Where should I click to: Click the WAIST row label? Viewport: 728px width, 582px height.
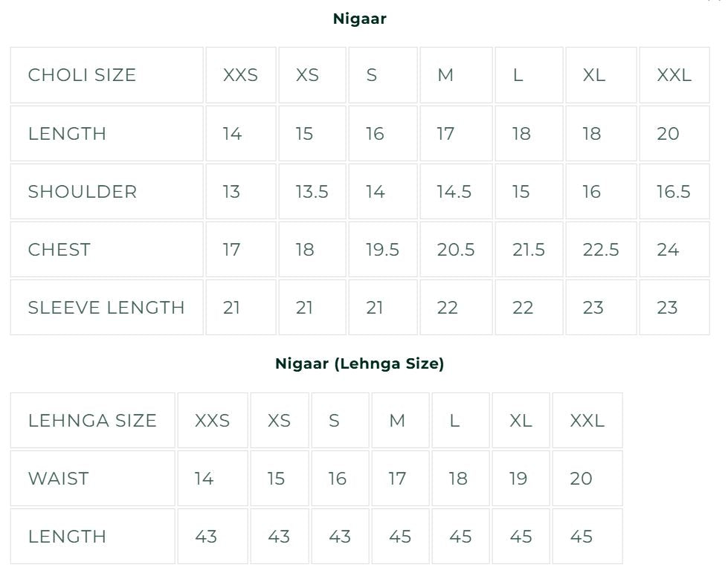pyautogui.click(x=59, y=479)
